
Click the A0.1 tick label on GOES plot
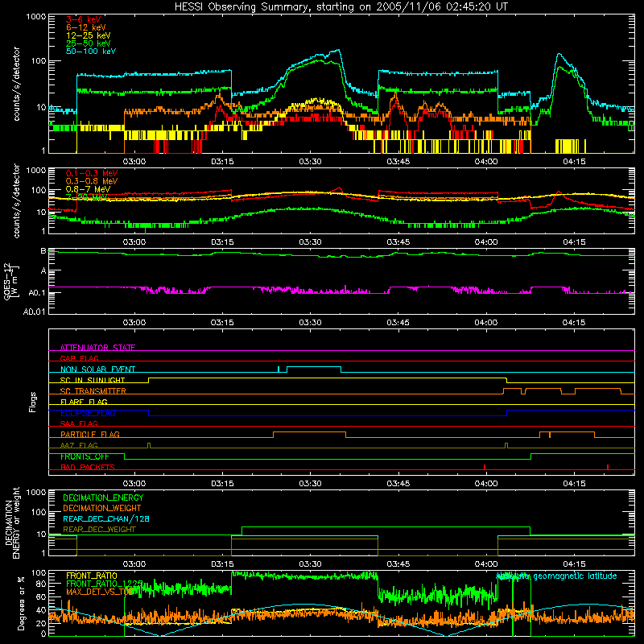[x=37, y=293]
